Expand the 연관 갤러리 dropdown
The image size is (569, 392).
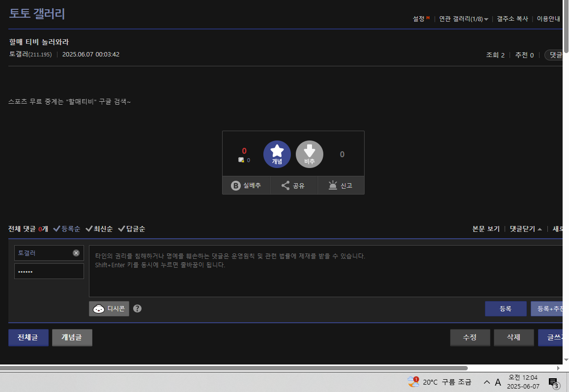[x=464, y=19]
